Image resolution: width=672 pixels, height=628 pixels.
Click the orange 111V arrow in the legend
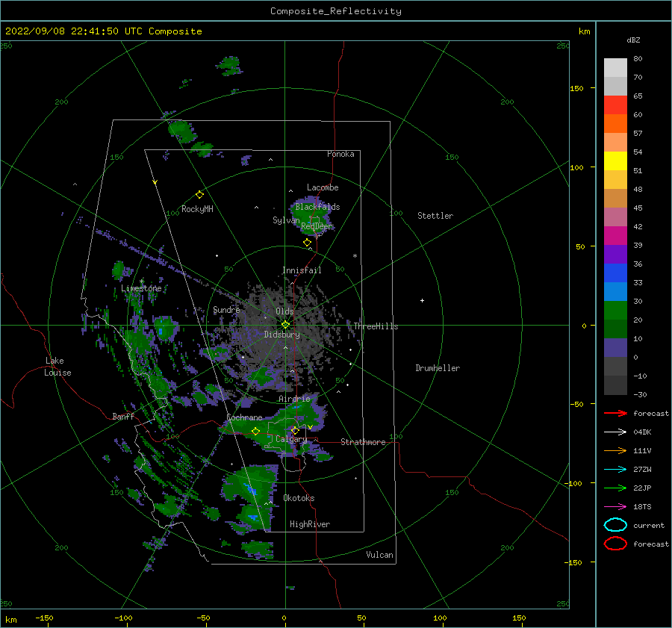coord(615,450)
